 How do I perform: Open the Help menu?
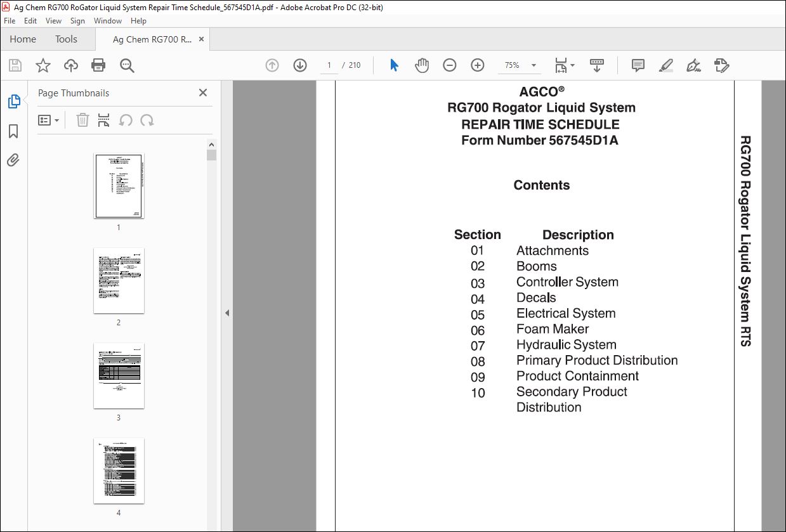[x=138, y=21]
